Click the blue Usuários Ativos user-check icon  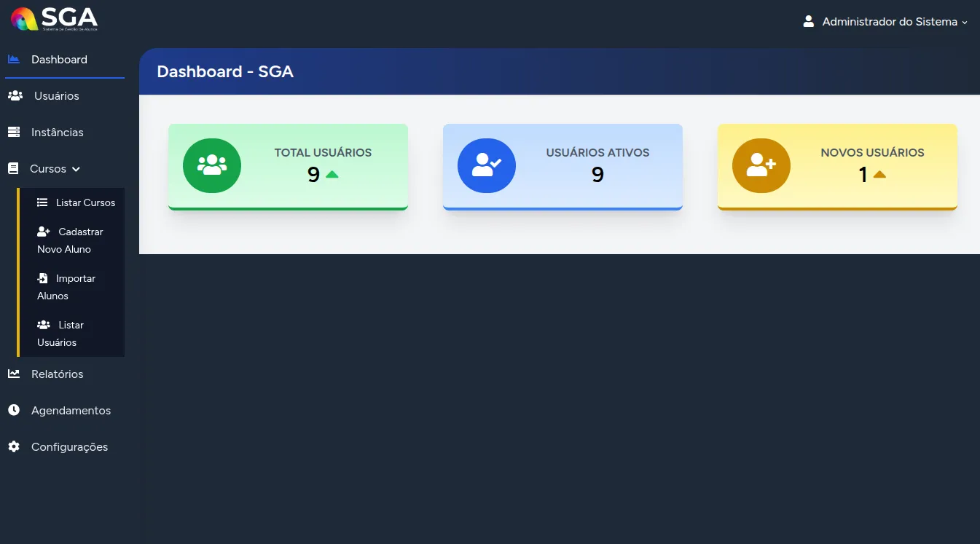pos(487,166)
